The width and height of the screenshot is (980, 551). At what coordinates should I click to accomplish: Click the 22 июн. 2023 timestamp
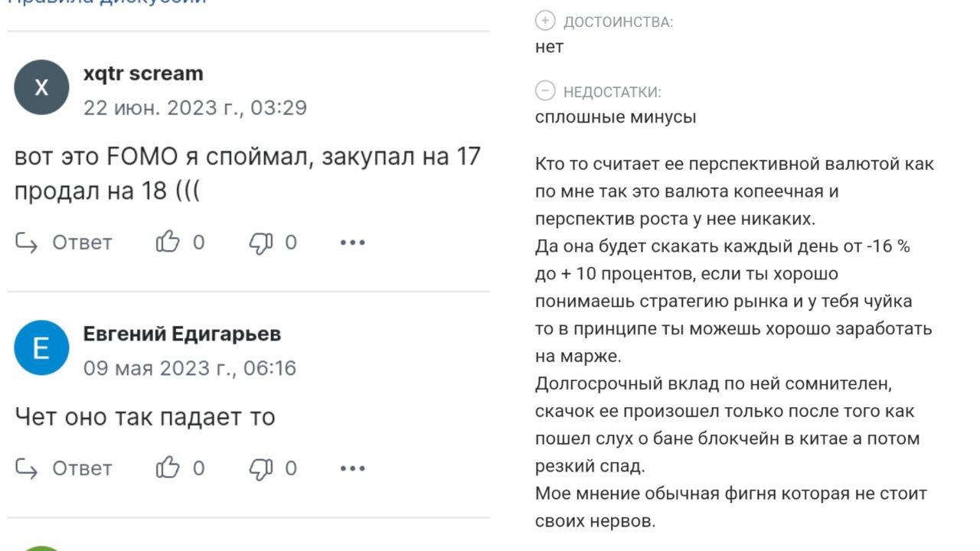coord(194,107)
